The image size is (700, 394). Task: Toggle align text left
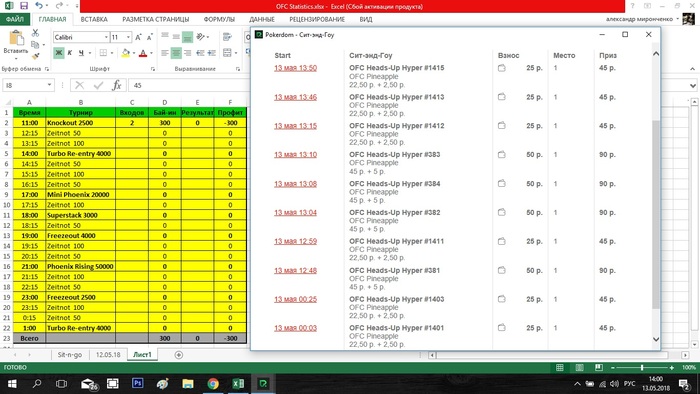165,53
